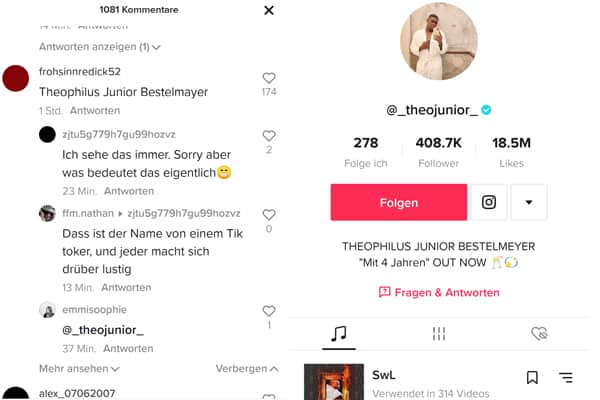Open 'Fragen & Antworten' link

(x=439, y=292)
